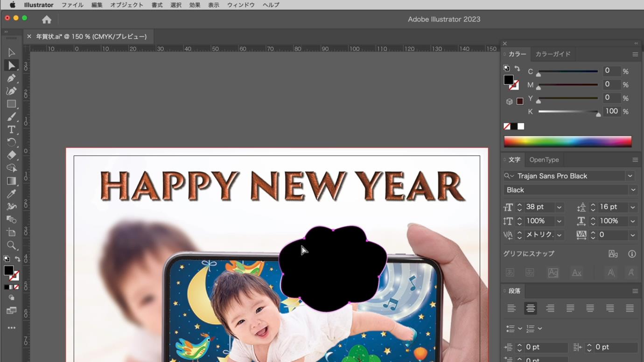Open the font family dropdown

(x=630, y=176)
